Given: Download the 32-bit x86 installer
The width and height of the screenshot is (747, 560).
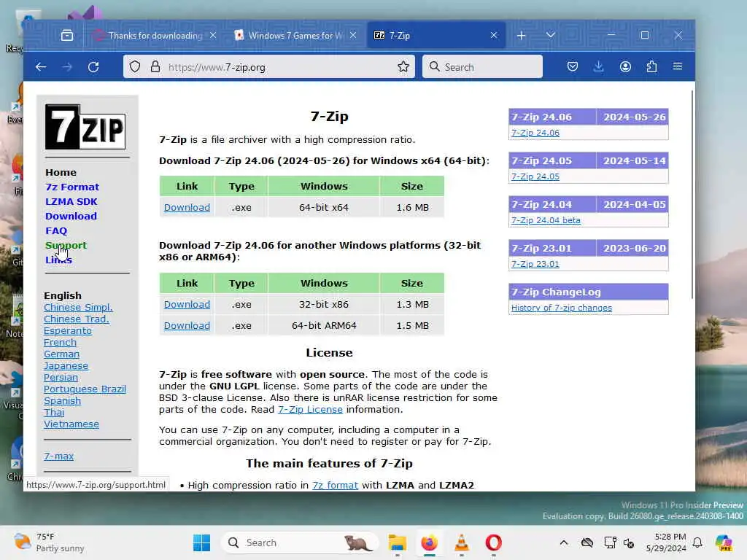Looking at the screenshot, I should (187, 304).
